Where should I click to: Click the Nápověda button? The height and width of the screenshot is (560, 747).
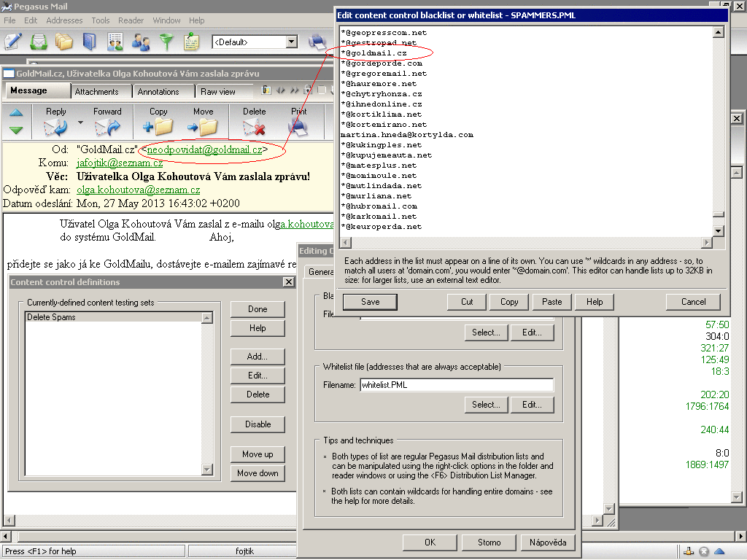point(548,542)
